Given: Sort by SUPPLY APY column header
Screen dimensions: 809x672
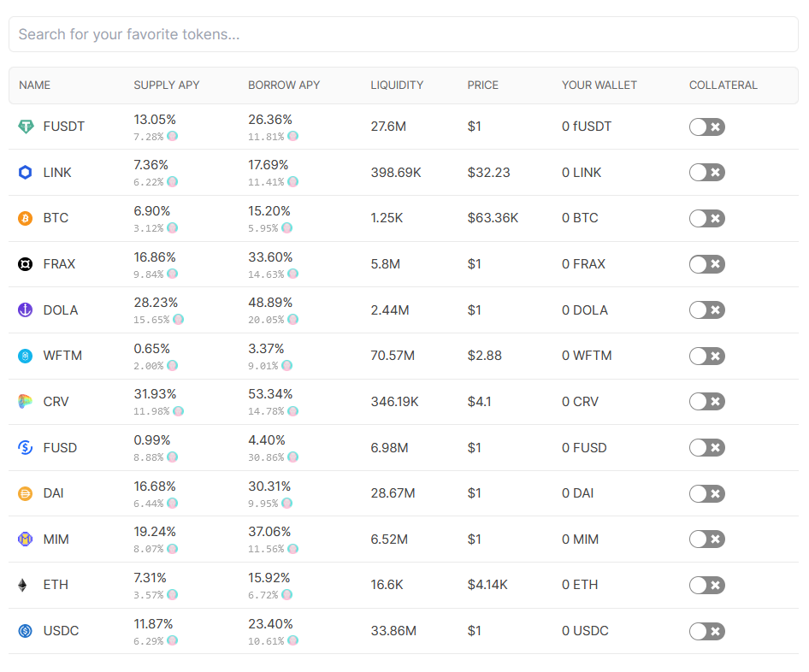Looking at the screenshot, I should (167, 85).
